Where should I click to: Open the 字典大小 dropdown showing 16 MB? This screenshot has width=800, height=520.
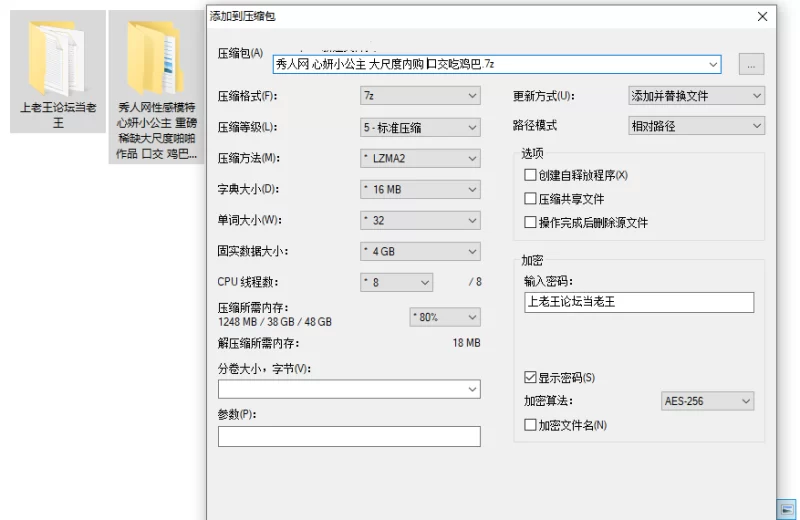[x=420, y=190]
